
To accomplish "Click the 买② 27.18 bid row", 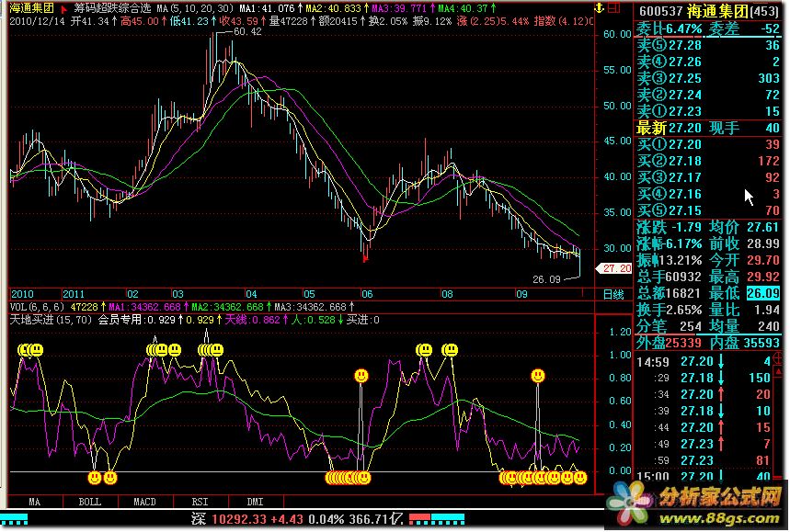I will (708, 161).
